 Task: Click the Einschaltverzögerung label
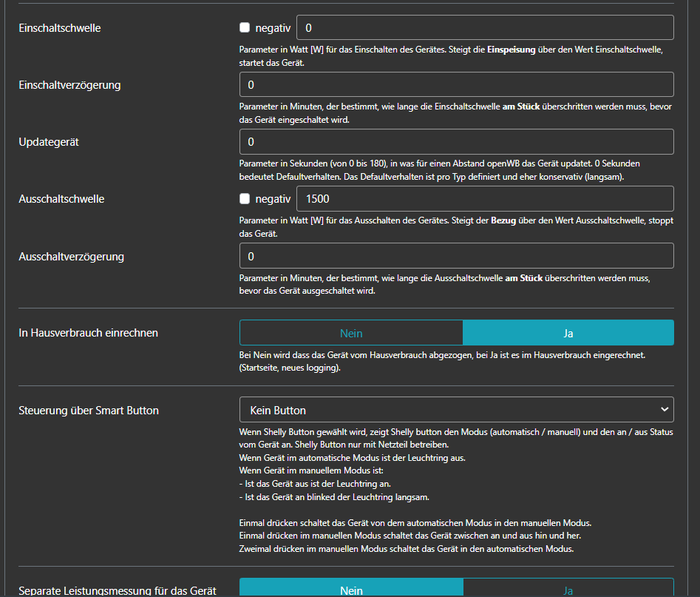pos(69,85)
